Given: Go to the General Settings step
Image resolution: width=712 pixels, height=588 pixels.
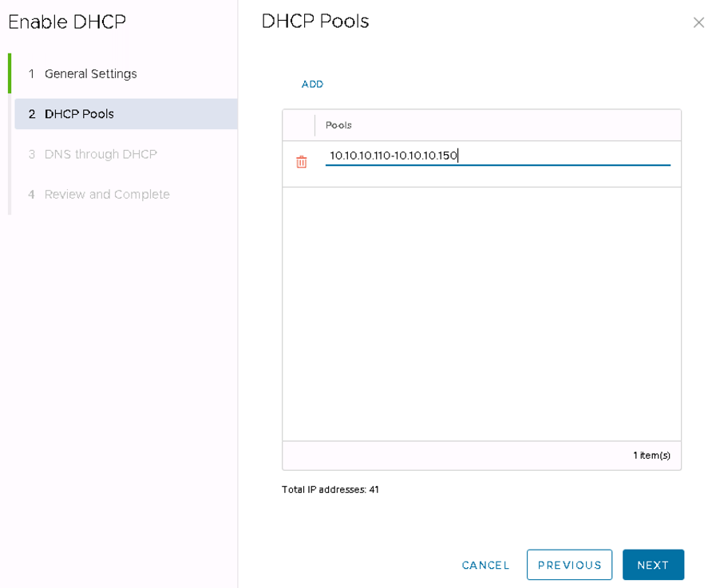Looking at the screenshot, I should click(90, 74).
